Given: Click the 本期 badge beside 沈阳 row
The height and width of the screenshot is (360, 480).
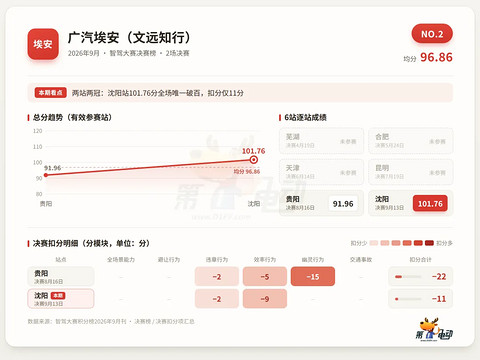Looking at the screenshot, I should click(58, 295).
